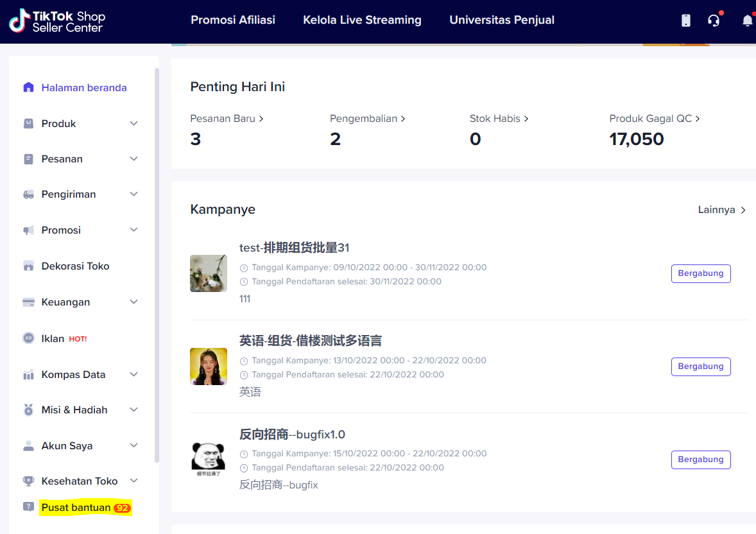The image size is (756, 534).
Task: Click the panda campaign thumbnail
Action: tap(209, 459)
